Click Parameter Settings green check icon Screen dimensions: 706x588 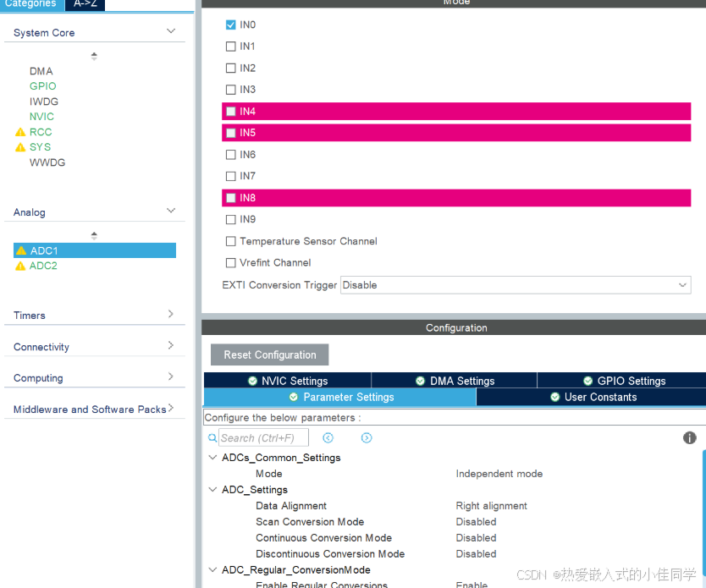coord(294,397)
